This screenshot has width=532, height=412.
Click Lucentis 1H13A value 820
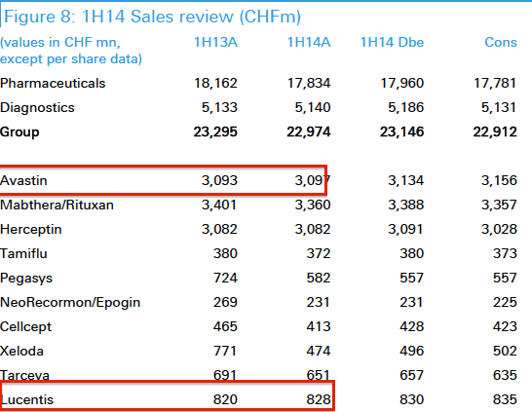point(225,400)
